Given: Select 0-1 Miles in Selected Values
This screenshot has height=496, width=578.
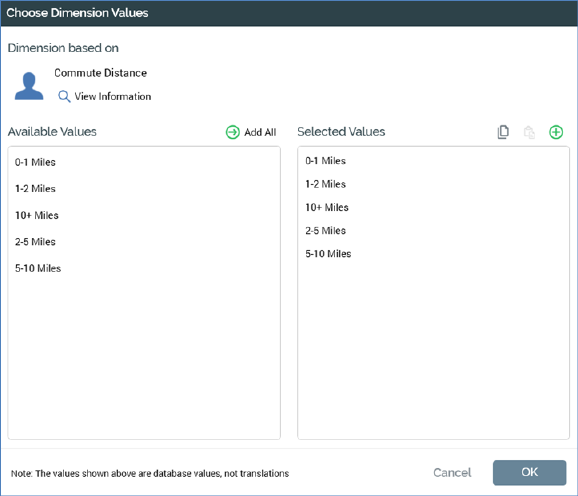Looking at the screenshot, I should click(x=434, y=161).
